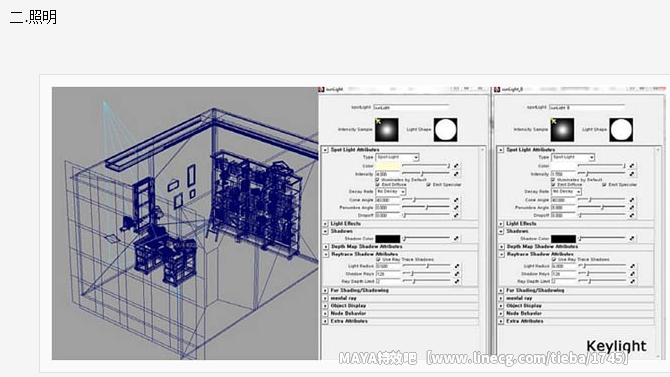This screenshot has width=670, height=377.
Task: Click the map icon beside Dropoff in sunLight_B panel
Action: pos(632,215)
